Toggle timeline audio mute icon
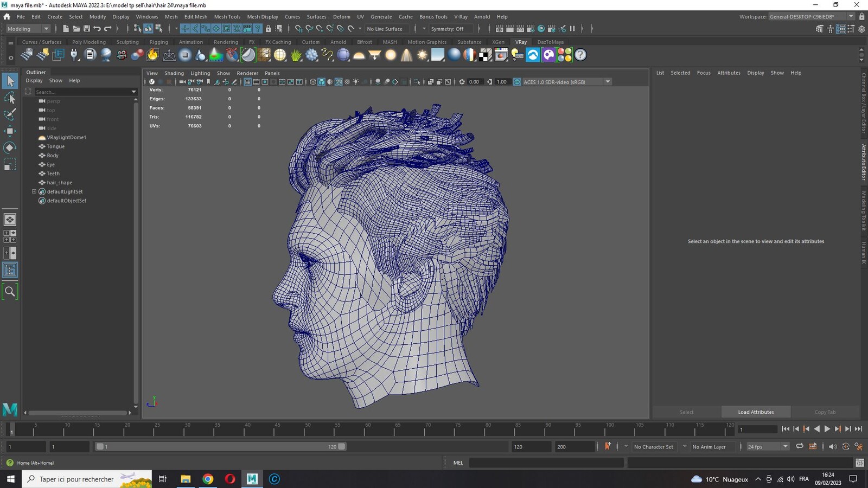 [832, 447]
